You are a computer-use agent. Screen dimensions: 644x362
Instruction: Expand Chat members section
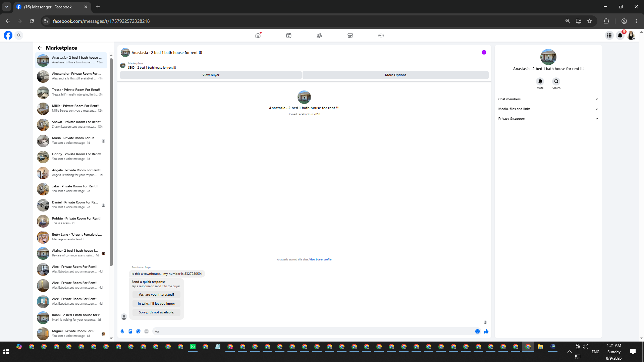click(x=548, y=99)
